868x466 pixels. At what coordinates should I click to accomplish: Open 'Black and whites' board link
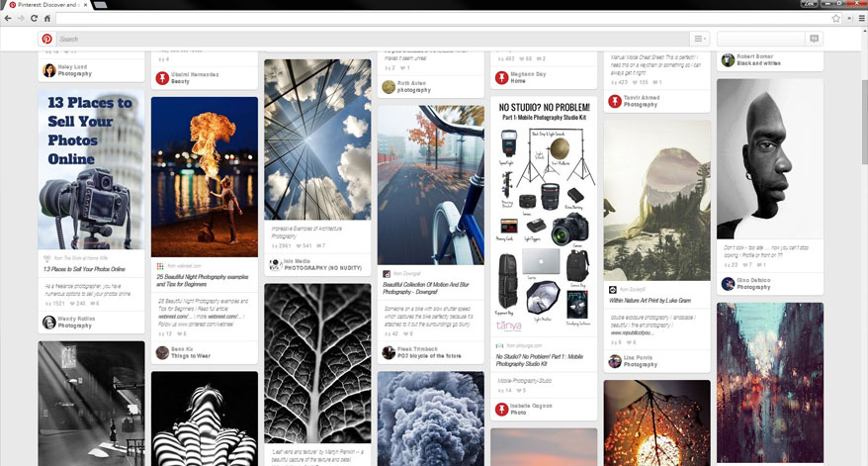tap(759, 63)
